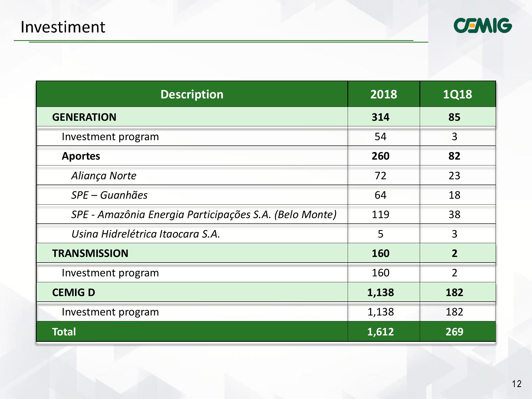Select the Total row label
This screenshot has height=399, width=532.
(x=64, y=332)
